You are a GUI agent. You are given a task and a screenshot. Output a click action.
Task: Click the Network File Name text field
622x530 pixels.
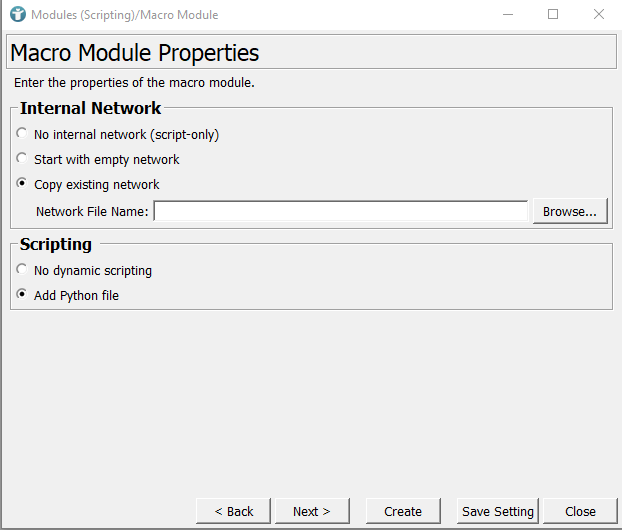pos(340,211)
